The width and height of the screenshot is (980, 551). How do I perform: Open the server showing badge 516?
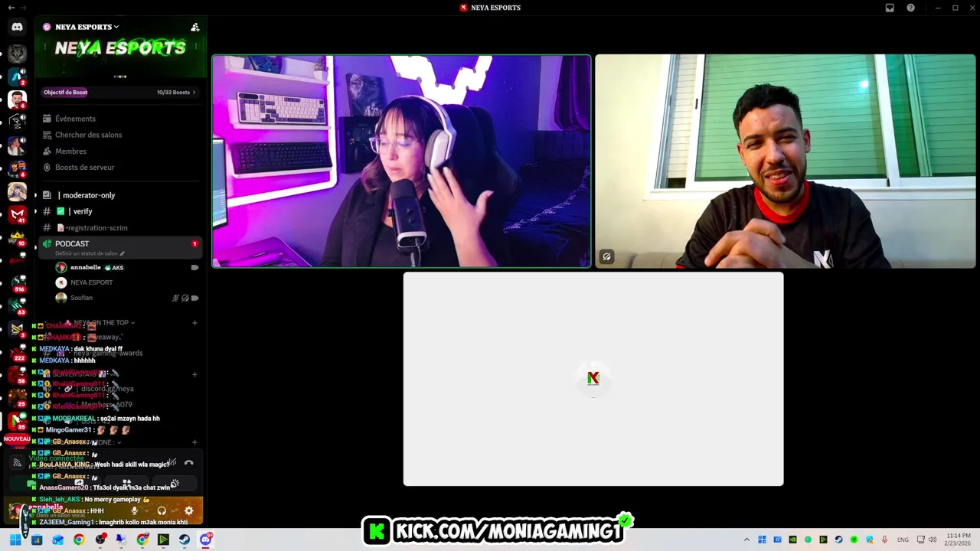point(17,284)
